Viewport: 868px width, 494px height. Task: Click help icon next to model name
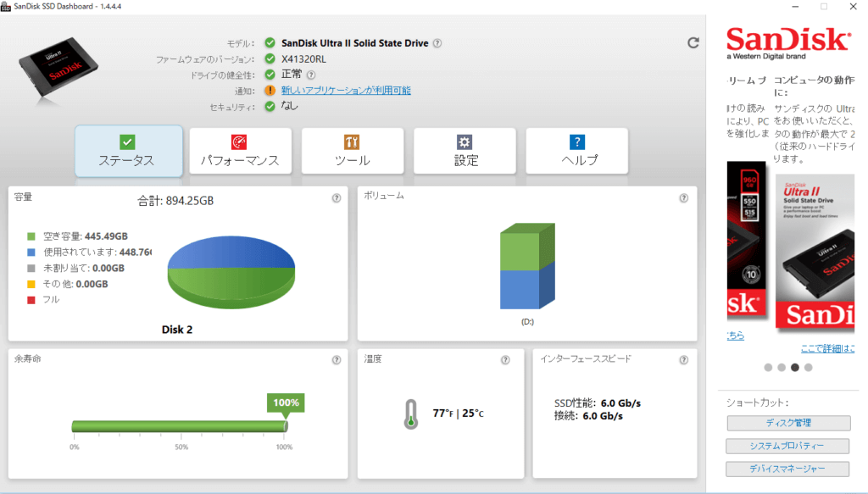click(437, 43)
